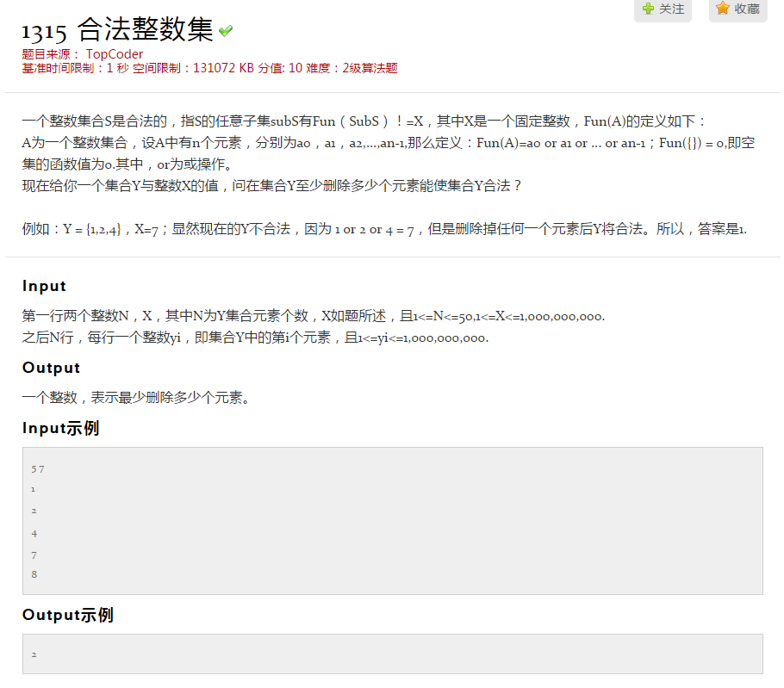Click the sample output code box
Image resolution: width=784 pixels, height=688 pixels.
pos(393,654)
